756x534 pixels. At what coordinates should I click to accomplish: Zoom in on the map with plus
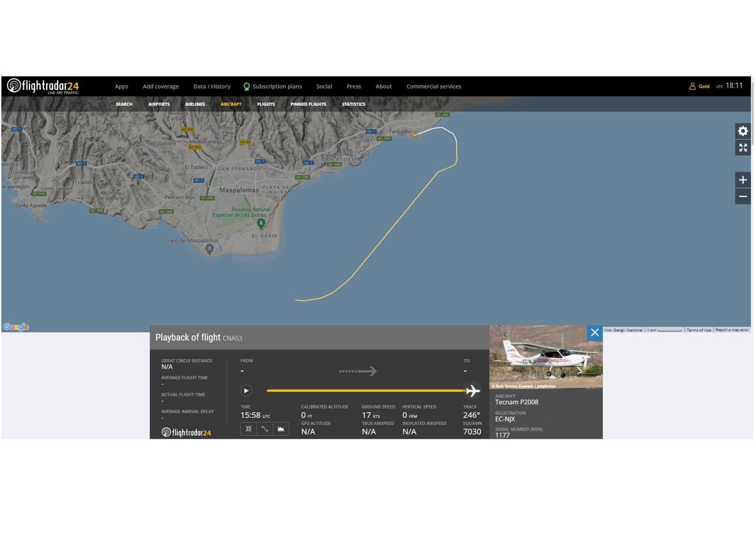(743, 180)
